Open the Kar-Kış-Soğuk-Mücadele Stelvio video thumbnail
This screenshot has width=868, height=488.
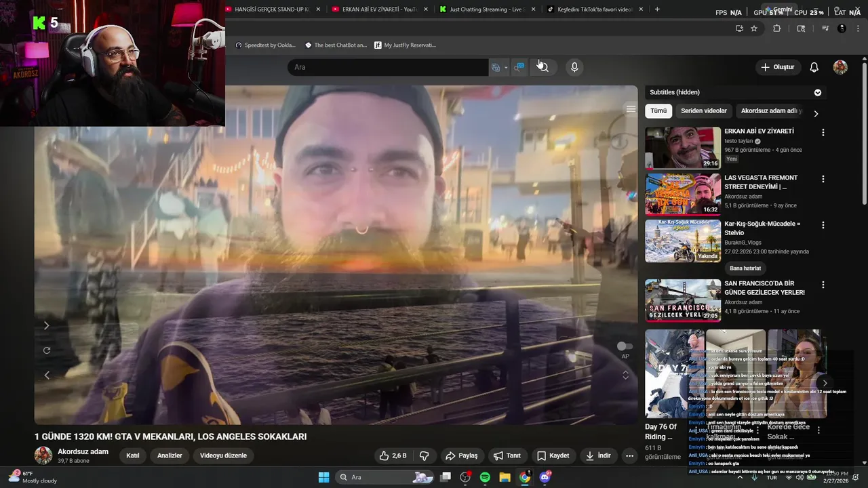click(x=683, y=241)
